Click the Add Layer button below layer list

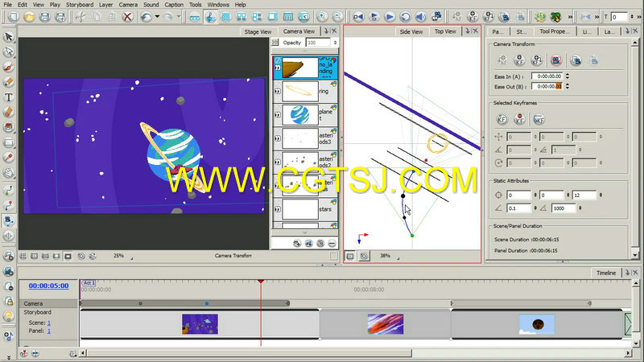pyautogui.click(x=297, y=244)
